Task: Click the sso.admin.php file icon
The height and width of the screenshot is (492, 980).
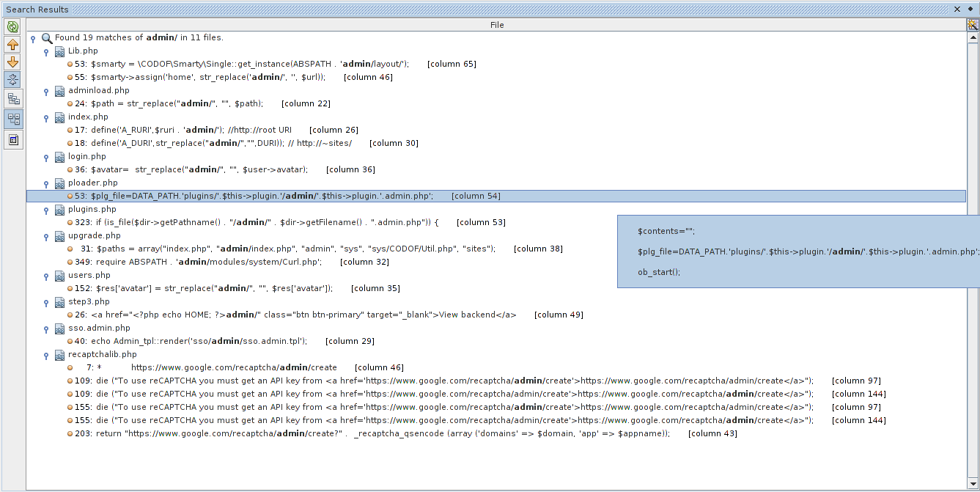Action: click(x=59, y=328)
